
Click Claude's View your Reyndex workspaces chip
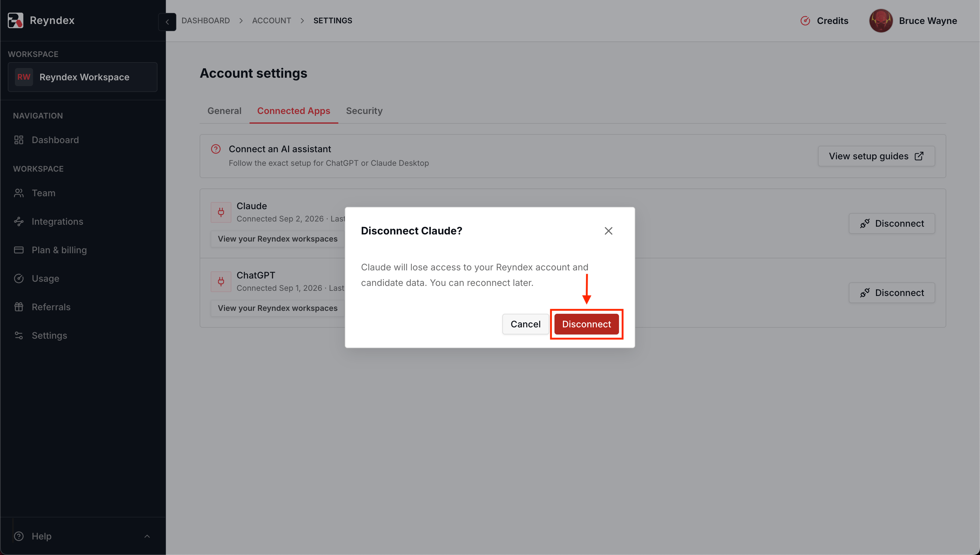coord(277,239)
